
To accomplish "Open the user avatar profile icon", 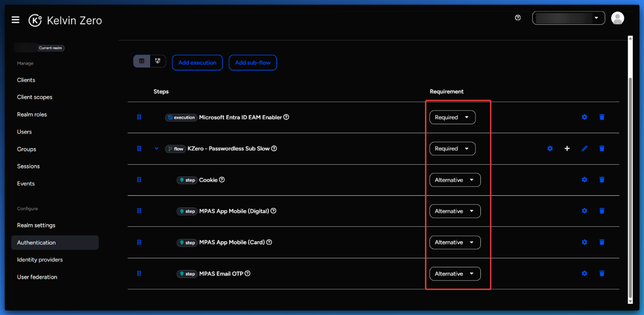I will [x=617, y=18].
